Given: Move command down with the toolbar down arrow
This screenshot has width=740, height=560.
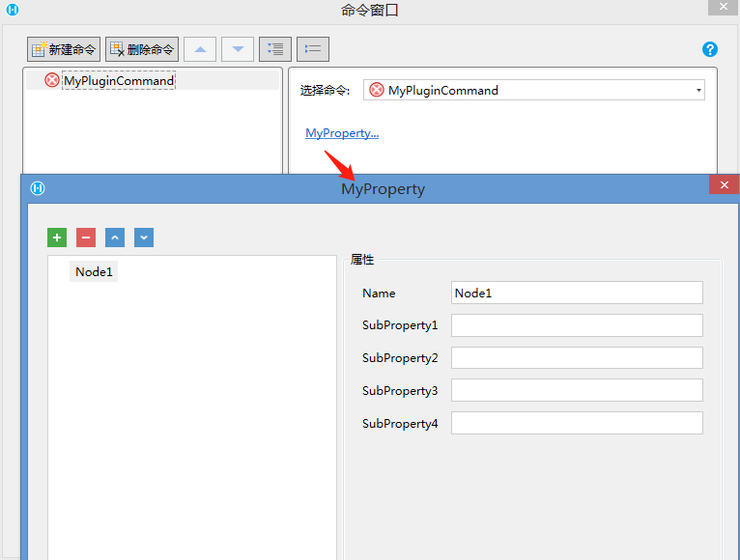Looking at the screenshot, I should click(x=238, y=49).
